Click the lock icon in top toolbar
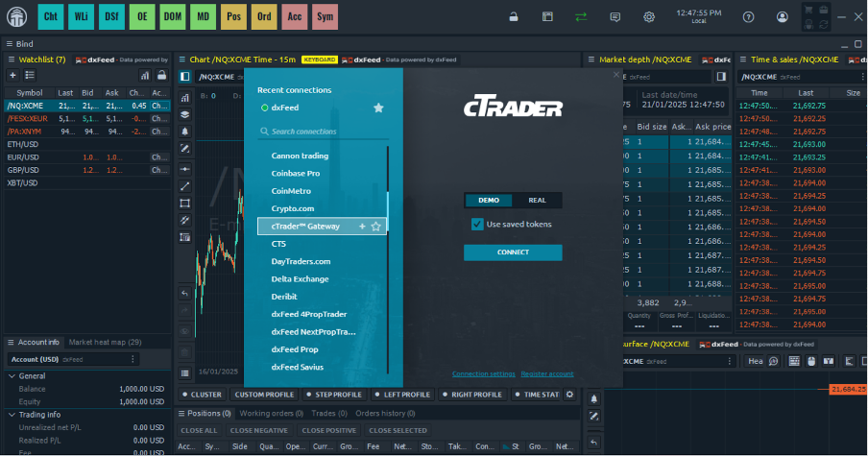Viewport: 868px width, 456px height. pos(514,16)
